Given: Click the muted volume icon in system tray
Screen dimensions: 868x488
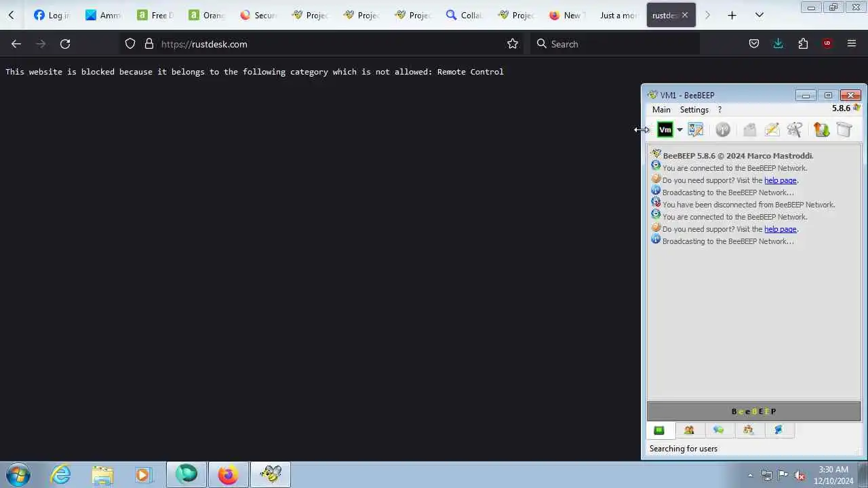Looking at the screenshot, I should [800, 475].
